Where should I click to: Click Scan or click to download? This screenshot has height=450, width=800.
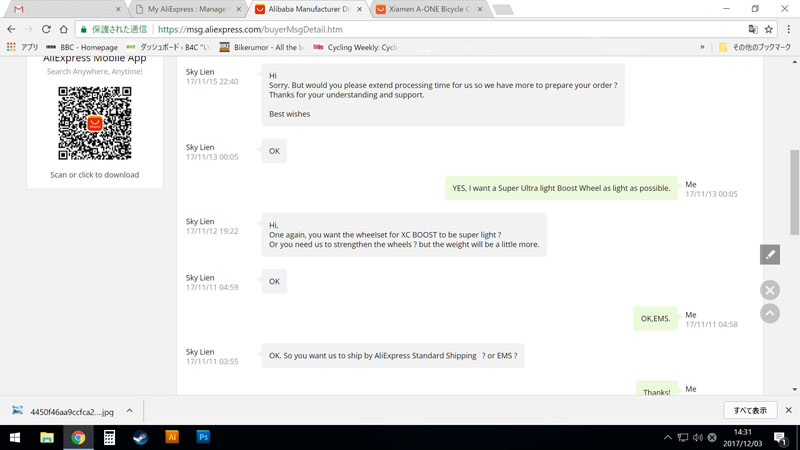tap(94, 174)
